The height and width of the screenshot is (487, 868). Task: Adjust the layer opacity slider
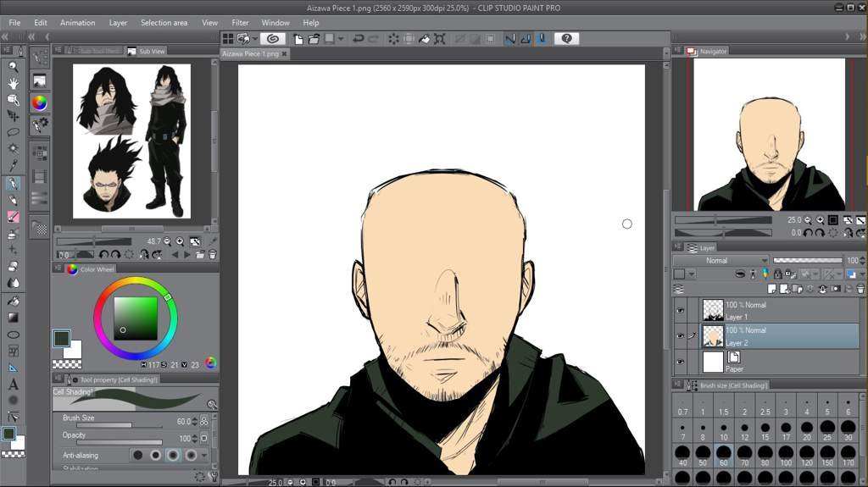pyautogui.click(x=808, y=260)
